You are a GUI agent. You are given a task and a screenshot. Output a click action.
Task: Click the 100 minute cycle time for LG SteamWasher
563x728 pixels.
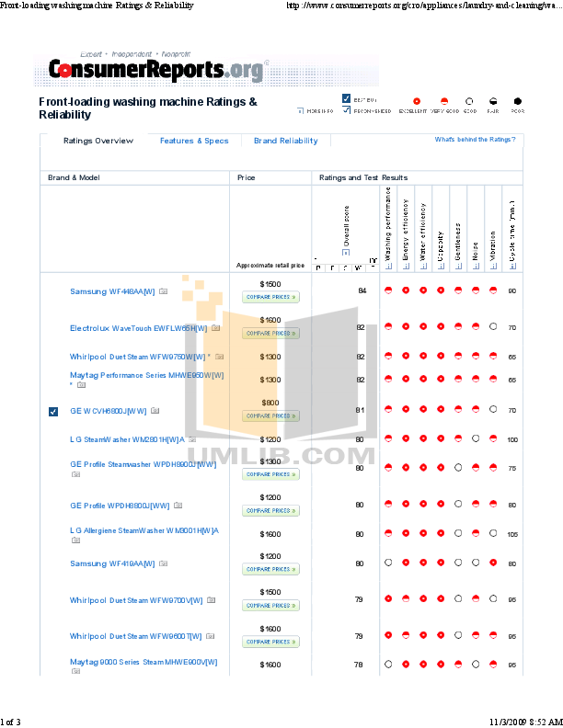[x=512, y=439]
